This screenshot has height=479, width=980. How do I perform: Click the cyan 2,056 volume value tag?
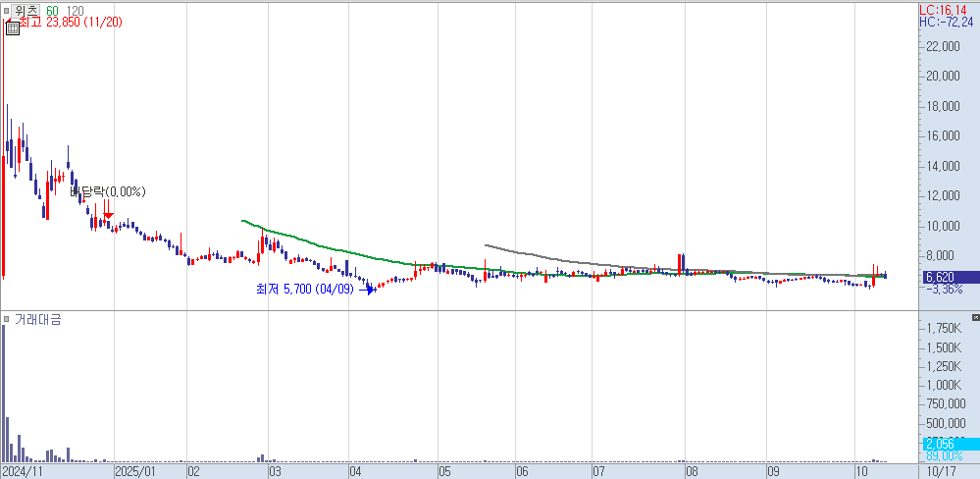tap(942, 444)
